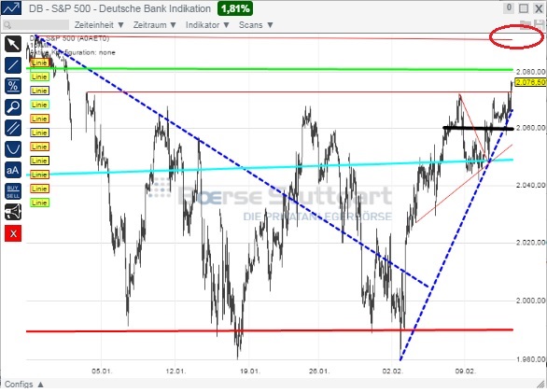Select the eighth Linie label with black border
This screenshot has height=392, width=547.
(x=39, y=161)
